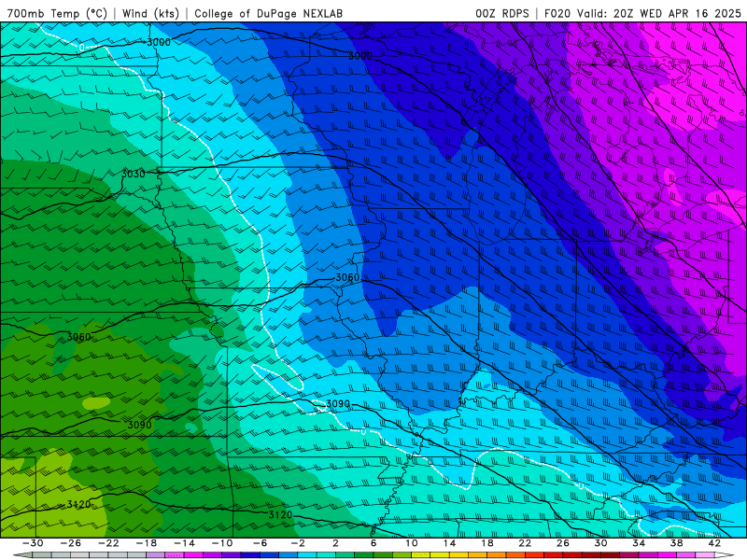
Task: Click the -6 value on the temperature scale
Action: 260,543
